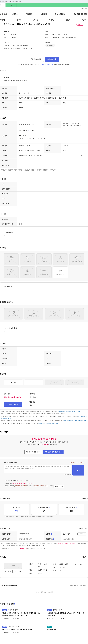Click the 채용정보 이력 button
The image size is (88, 644).
79,564
